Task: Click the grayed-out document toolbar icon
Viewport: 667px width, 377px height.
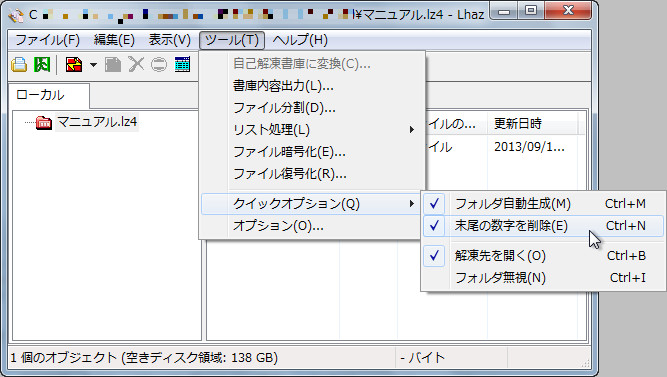Action: click(113, 65)
